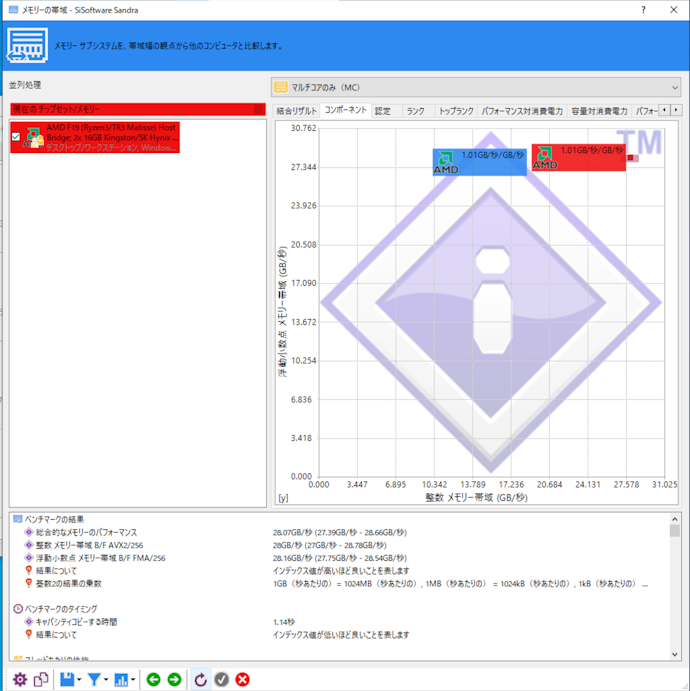Click the 1.14秒 timing value
The height and width of the screenshot is (691, 690).
click(284, 622)
